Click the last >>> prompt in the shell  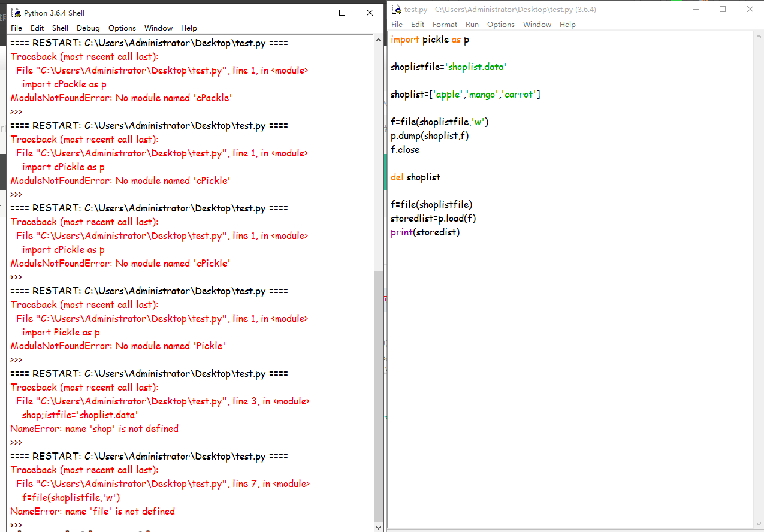click(x=16, y=525)
